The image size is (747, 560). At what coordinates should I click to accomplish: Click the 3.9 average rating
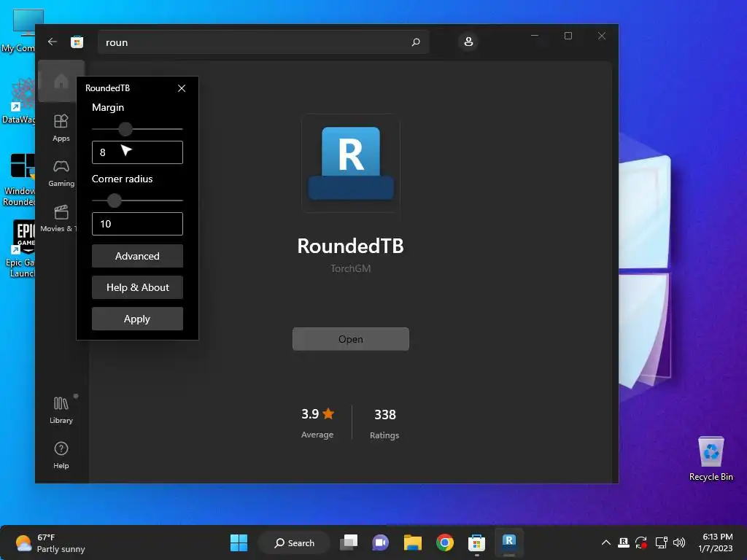[x=317, y=414]
